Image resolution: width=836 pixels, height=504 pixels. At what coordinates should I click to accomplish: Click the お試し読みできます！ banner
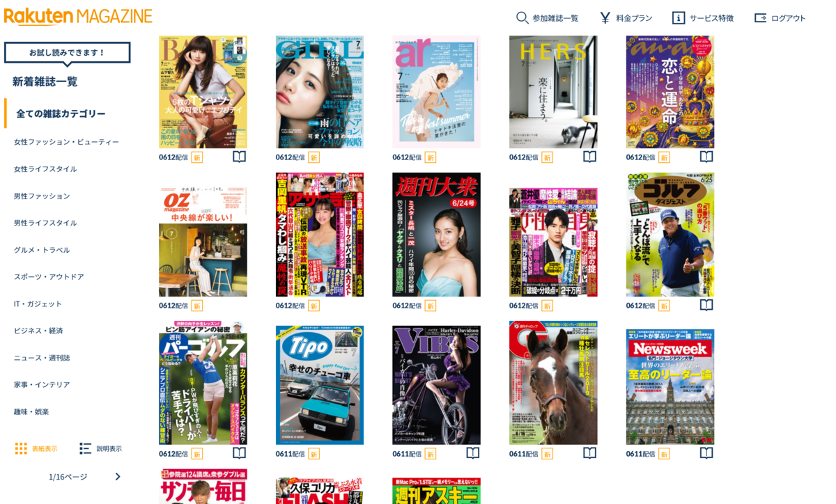(67, 53)
